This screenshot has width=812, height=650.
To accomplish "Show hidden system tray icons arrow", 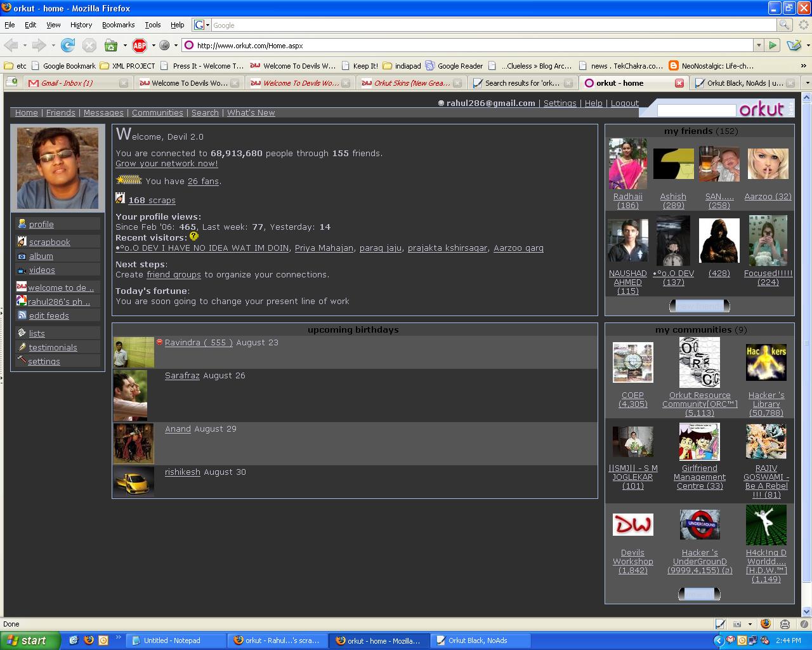I will (718, 640).
